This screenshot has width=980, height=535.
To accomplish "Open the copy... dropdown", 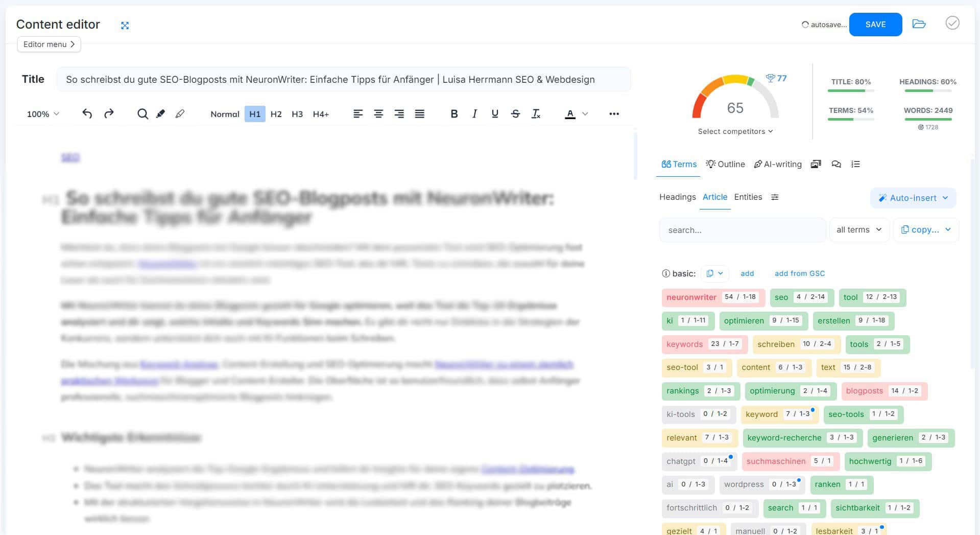I will click(925, 230).
